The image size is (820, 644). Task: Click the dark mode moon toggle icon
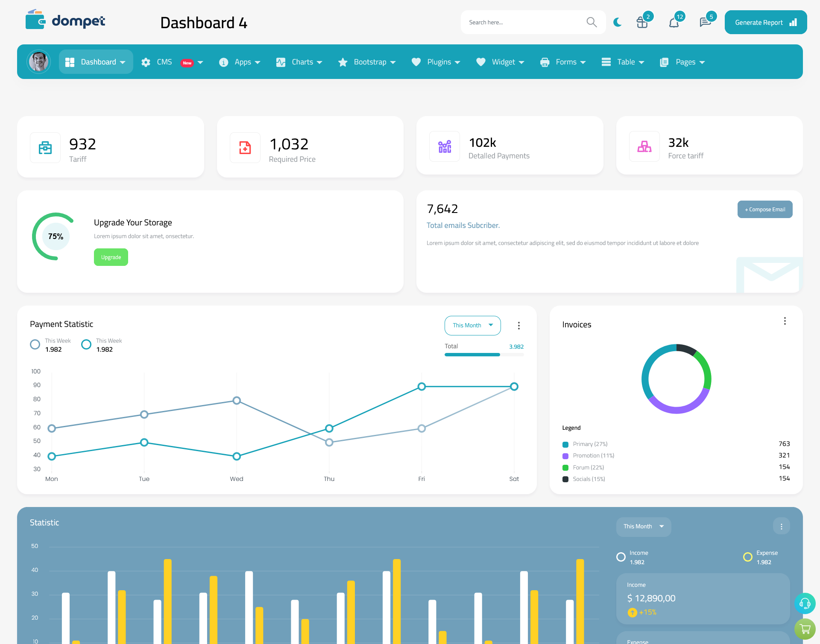coord(617,22)
